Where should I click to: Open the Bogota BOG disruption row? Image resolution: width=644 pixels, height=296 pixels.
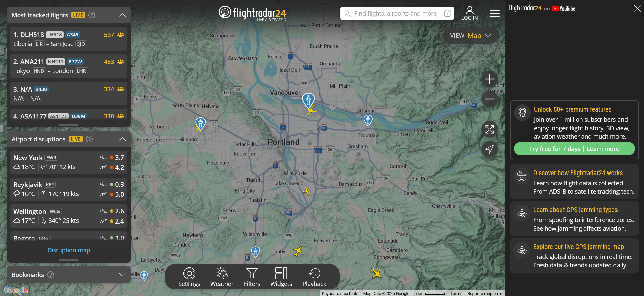coord(69,236)
